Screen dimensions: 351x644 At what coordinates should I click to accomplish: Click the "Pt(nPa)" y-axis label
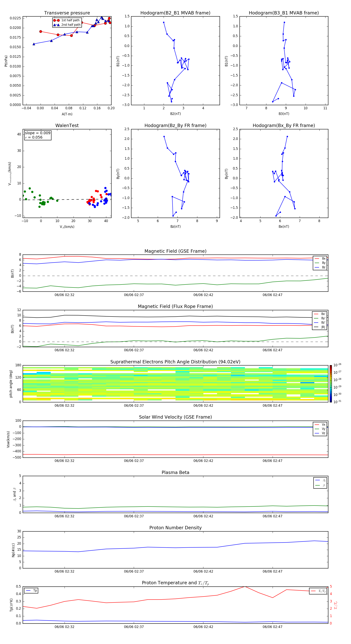[6, 61]
